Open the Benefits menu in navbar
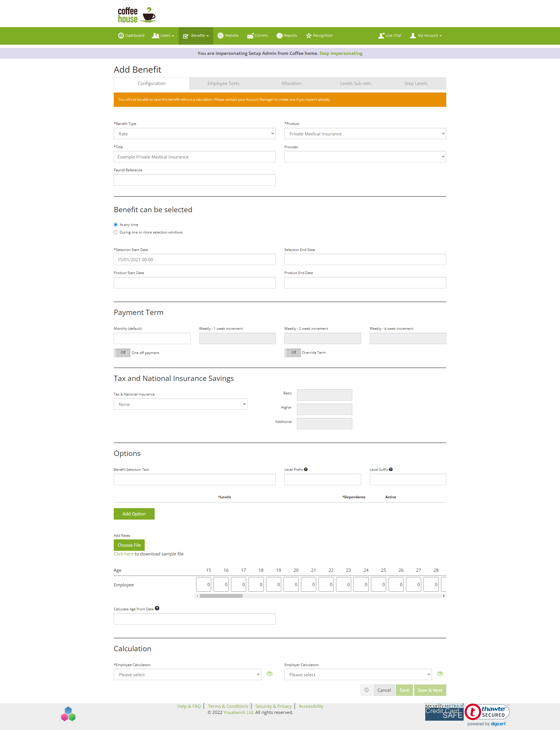The width and height of the screenshot is (560, 730). 196,36
